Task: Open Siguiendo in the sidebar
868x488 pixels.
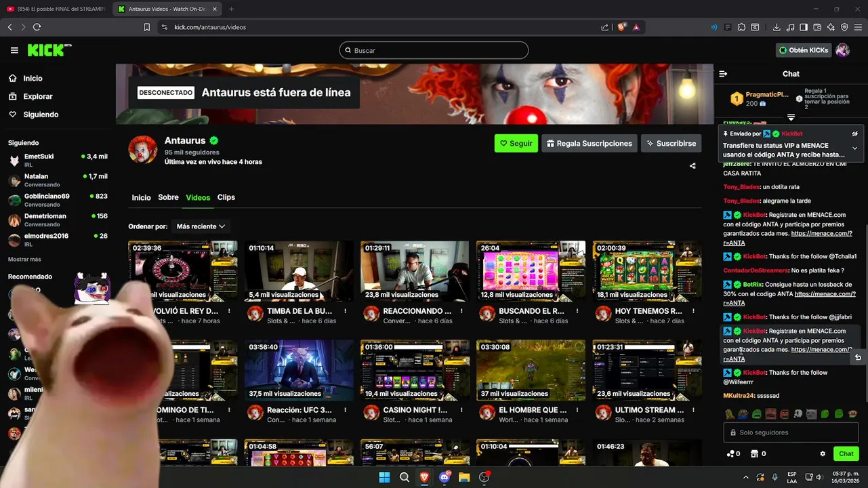Action: click(x=41, y=115)
